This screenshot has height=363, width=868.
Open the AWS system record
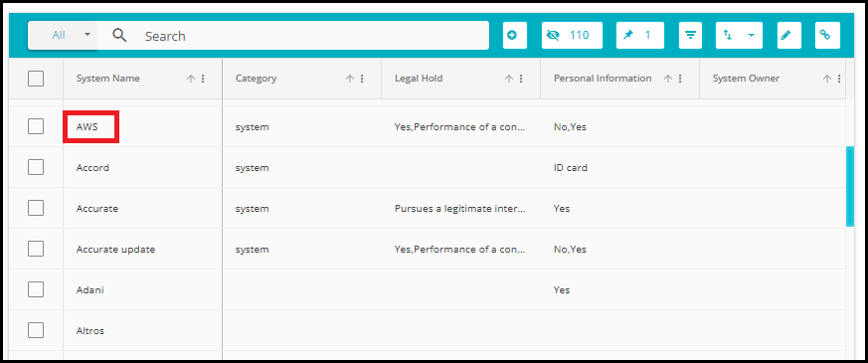(87, 127)
